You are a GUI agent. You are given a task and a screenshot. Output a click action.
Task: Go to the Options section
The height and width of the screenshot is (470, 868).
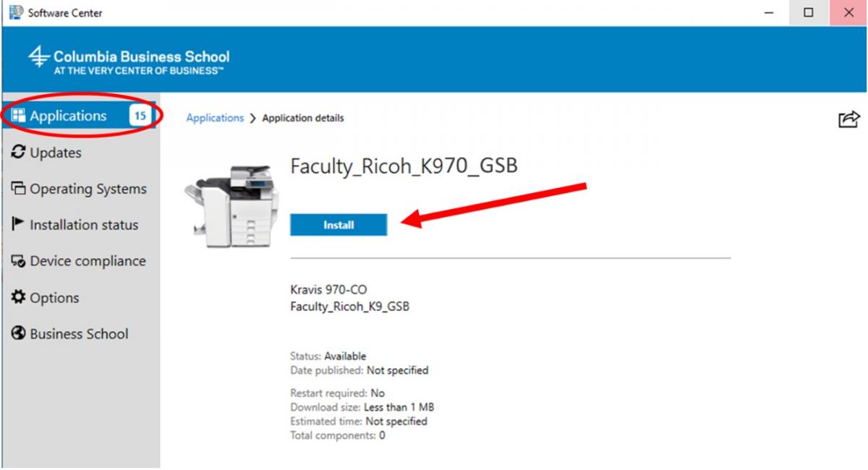point(54,298)
